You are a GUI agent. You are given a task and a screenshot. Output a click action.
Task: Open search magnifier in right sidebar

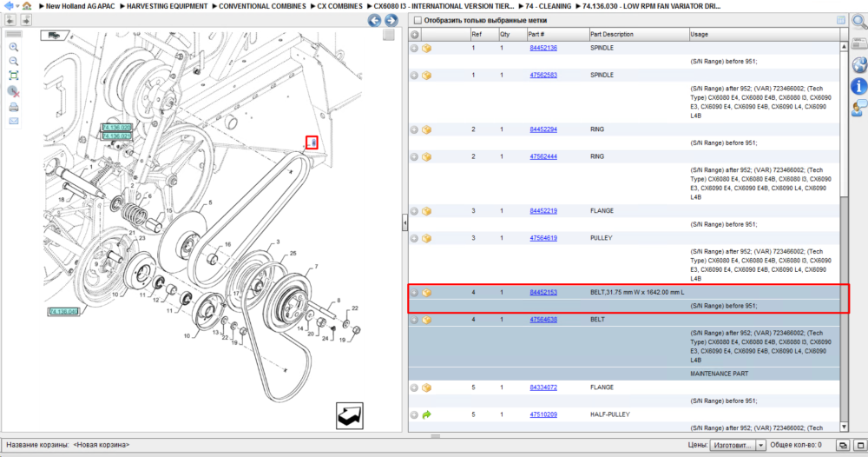click(x=859, y=23)
